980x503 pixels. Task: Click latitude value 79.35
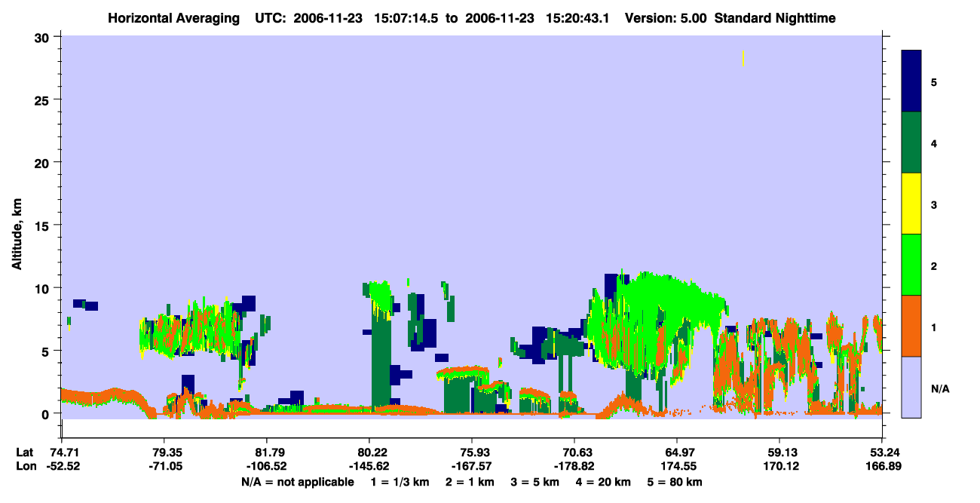click(x=164, y=452)
